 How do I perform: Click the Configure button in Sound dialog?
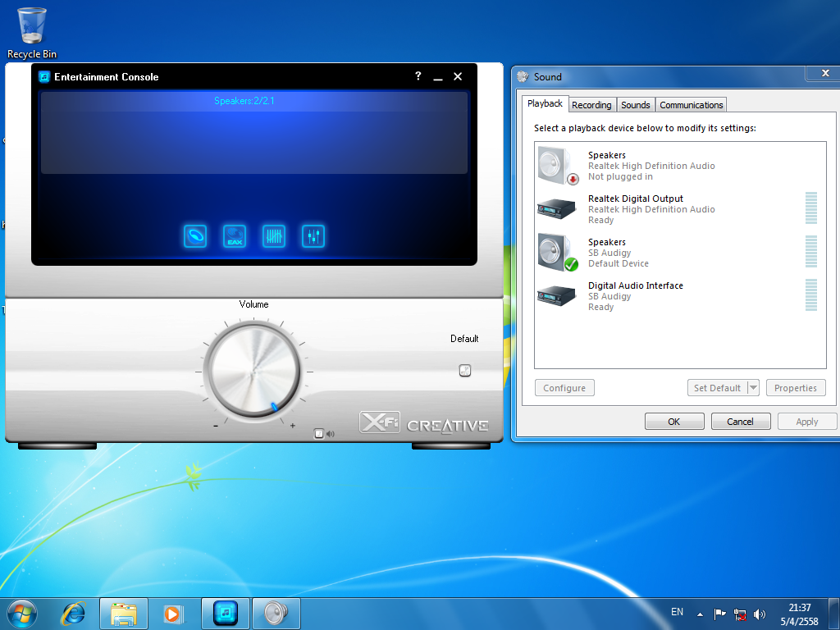click(564, 388)
